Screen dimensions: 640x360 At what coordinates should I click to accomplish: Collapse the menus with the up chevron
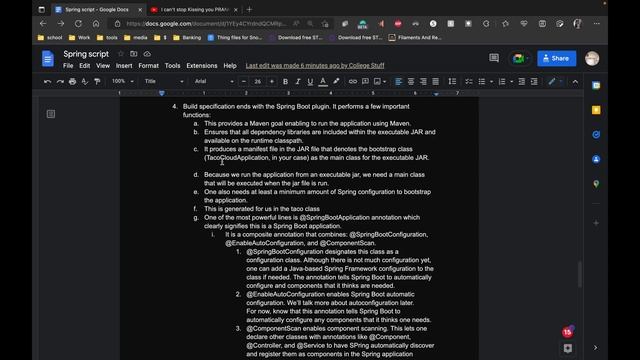pos(575,82)
